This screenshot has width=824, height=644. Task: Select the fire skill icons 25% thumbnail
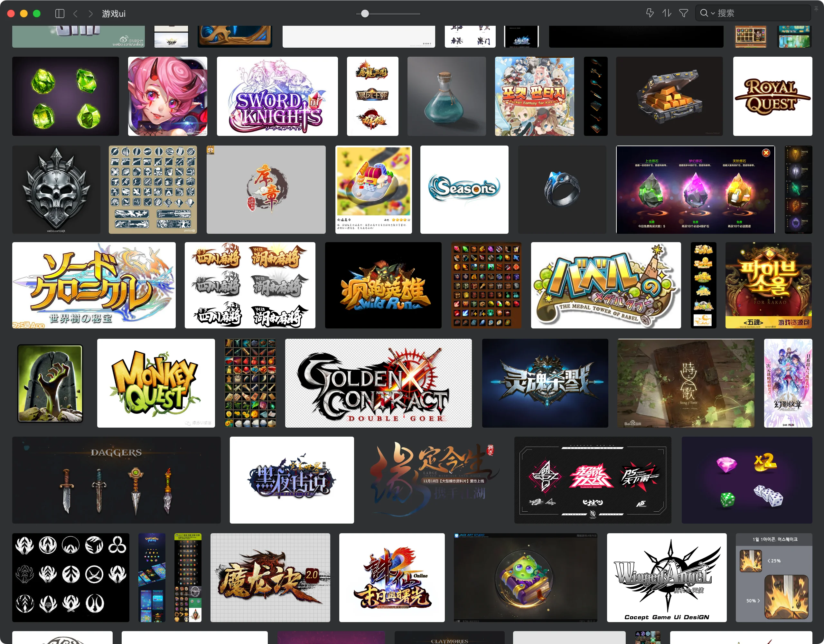tap(774, 578)
